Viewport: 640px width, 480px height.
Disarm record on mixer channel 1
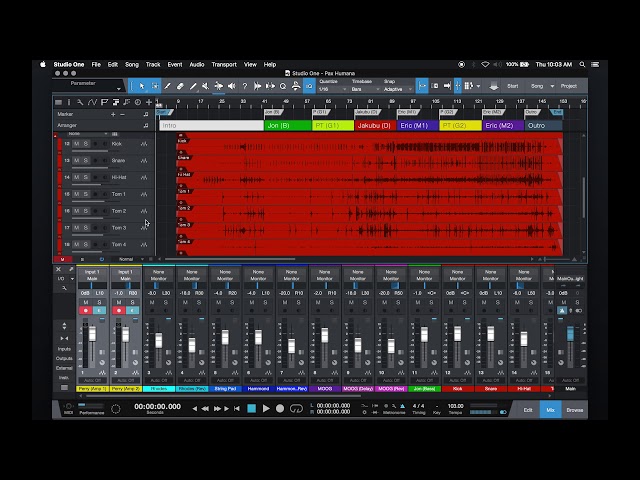point(85,311)
